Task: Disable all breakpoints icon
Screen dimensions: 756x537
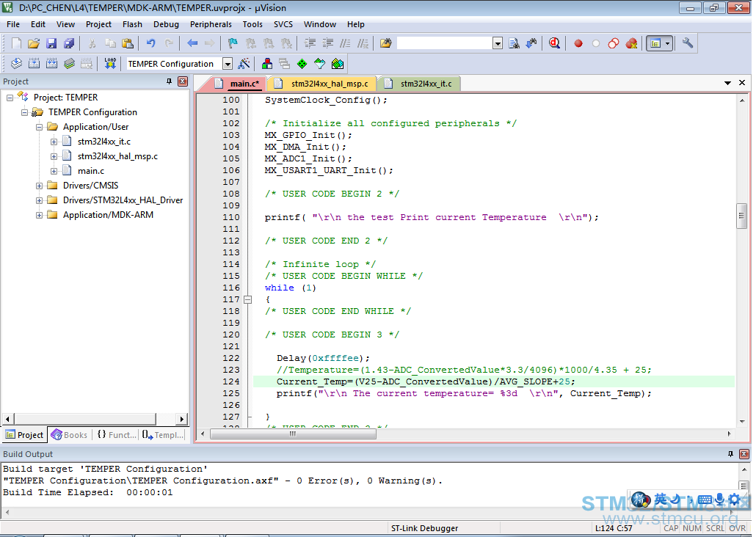Action: click(614, 43)
